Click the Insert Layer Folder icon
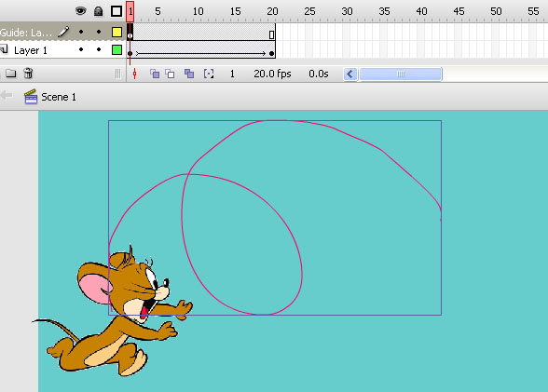548x392 pixels. [x=11, y=74]
